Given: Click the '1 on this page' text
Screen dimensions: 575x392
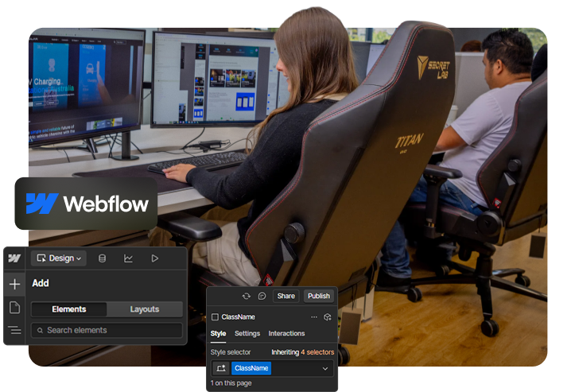Looking at the screenshot, I should coord(231,383).
